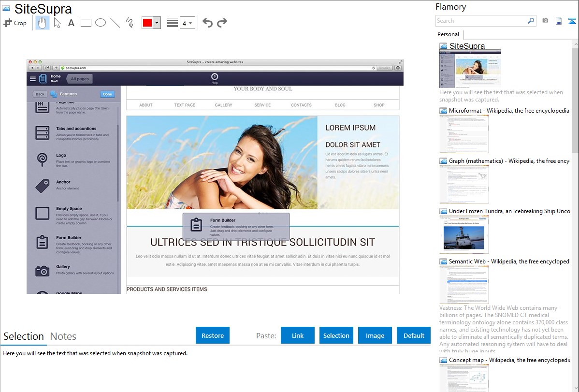579x392 pixels.
Task: Choose the straight line tool
Action: [115, 23]
